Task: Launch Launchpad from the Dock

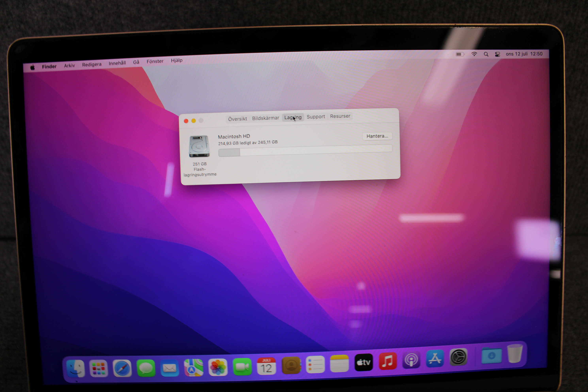Action: (x=99, y=368)
